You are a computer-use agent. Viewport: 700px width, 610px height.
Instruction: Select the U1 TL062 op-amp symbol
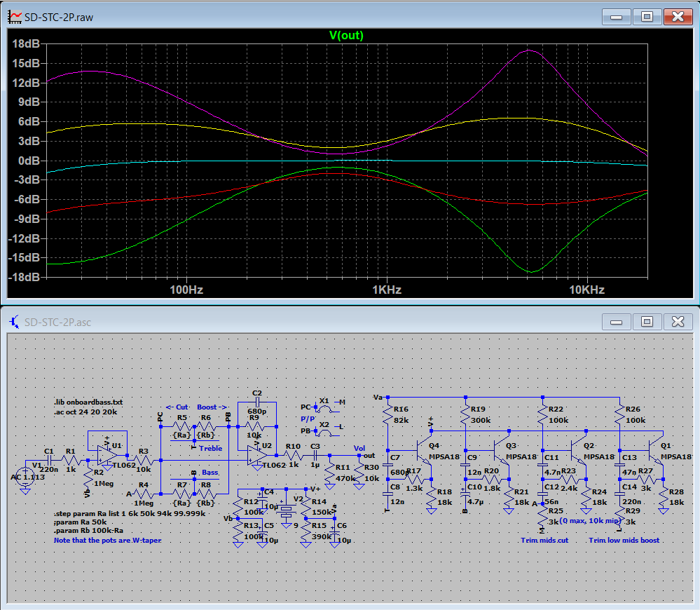(108, 455)
